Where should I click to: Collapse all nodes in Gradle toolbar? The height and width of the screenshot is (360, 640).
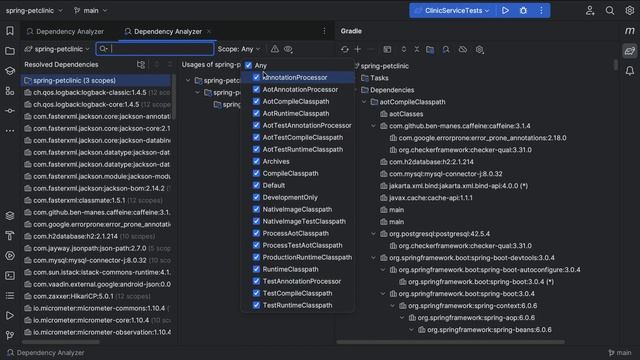click(417, 49)
